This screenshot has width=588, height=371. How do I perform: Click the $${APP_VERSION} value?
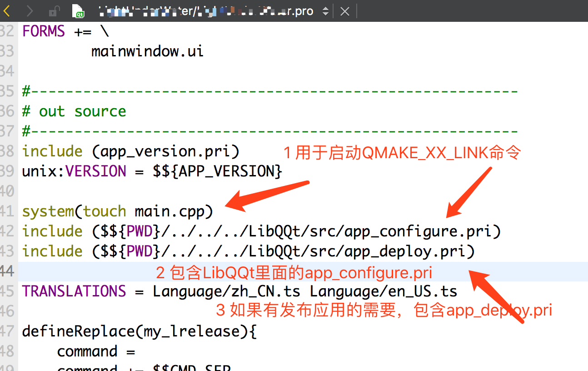(218, 171)
